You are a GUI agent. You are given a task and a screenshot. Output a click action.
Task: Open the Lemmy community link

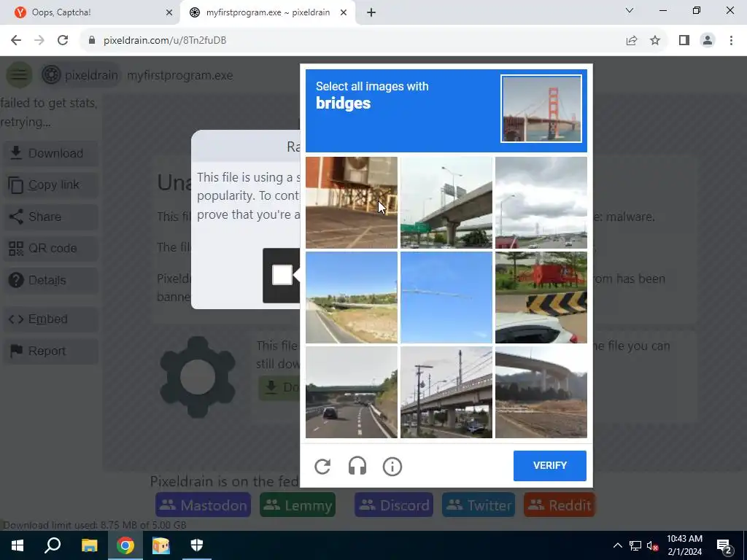[x=298, y=505]
